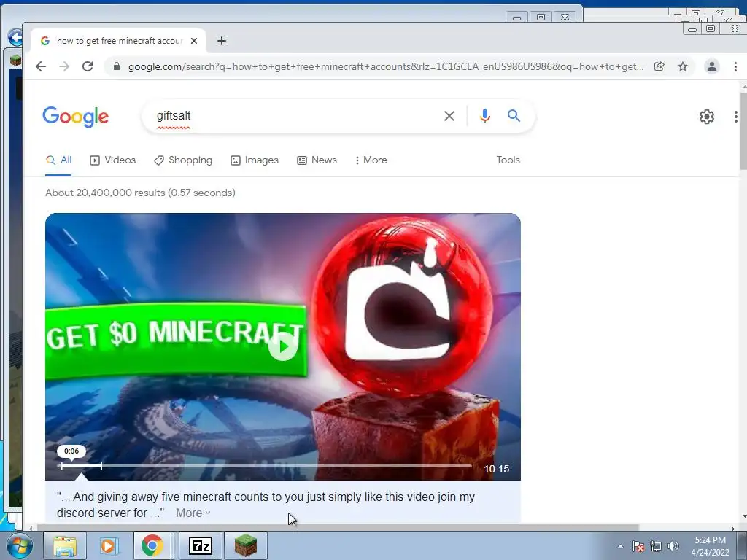The image size is (747, 560).
Task: Open the Google three-dot menu beside the gear
Action: [736, 117]
